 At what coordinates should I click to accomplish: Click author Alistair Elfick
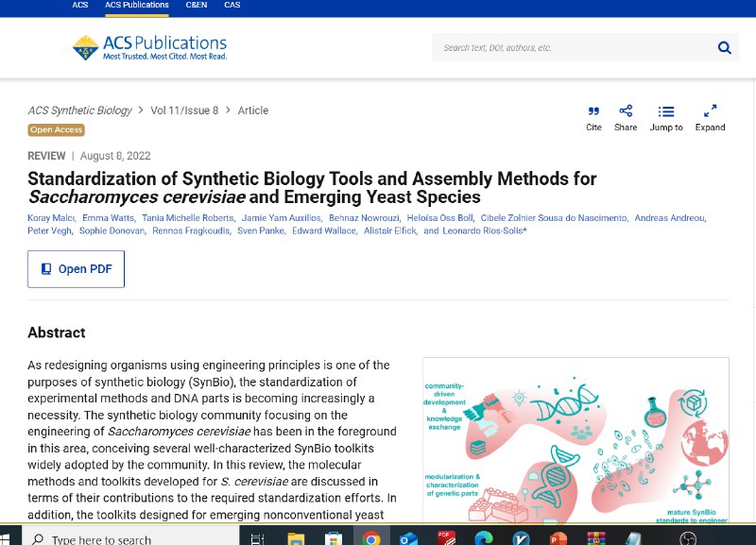(389, 230)
